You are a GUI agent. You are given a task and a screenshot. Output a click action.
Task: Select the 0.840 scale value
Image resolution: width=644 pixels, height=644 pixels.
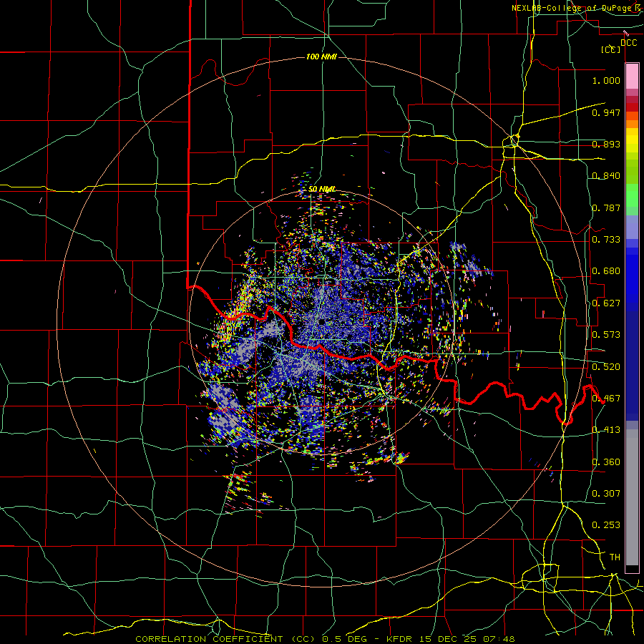click(x=606, y=176)
